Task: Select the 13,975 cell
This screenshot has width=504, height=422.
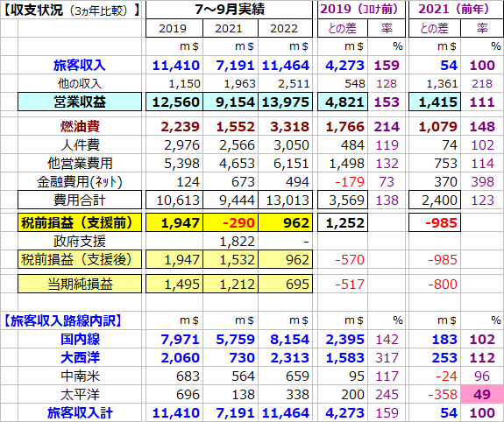Action: [285, 102]
